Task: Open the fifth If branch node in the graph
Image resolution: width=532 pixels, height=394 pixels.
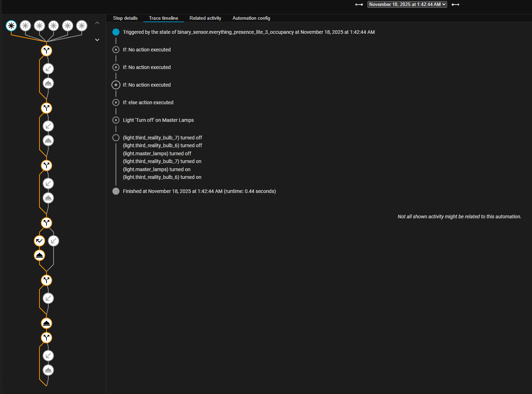Action: (x=47, y=280)
